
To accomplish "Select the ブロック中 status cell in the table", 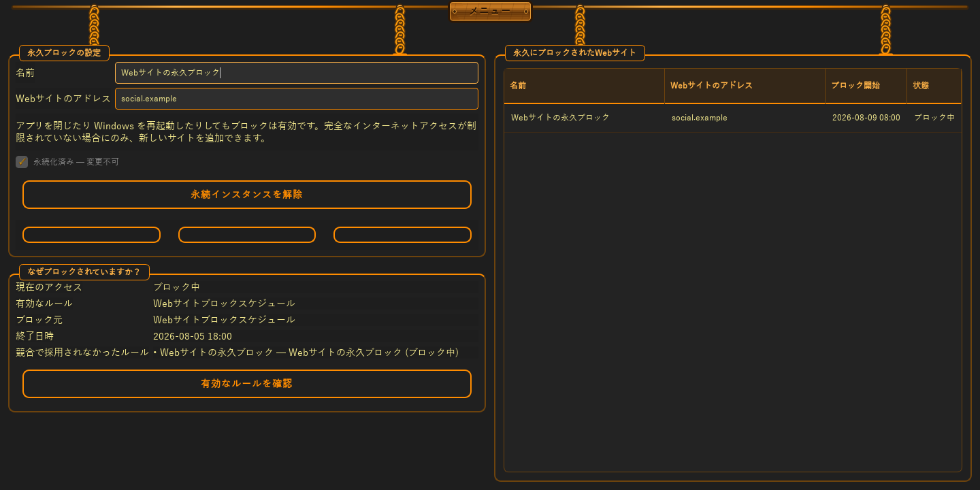I will 934,118.
